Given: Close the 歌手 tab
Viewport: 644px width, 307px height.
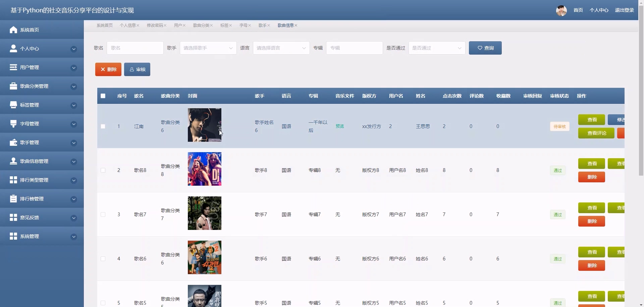Looking at the screenshot, I should (269, 25).
